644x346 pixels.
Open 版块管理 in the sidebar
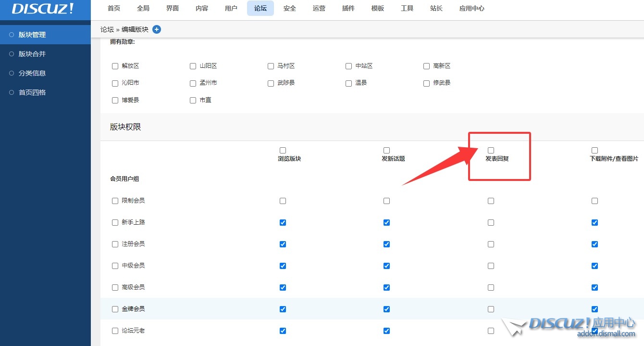click(32, 35)
